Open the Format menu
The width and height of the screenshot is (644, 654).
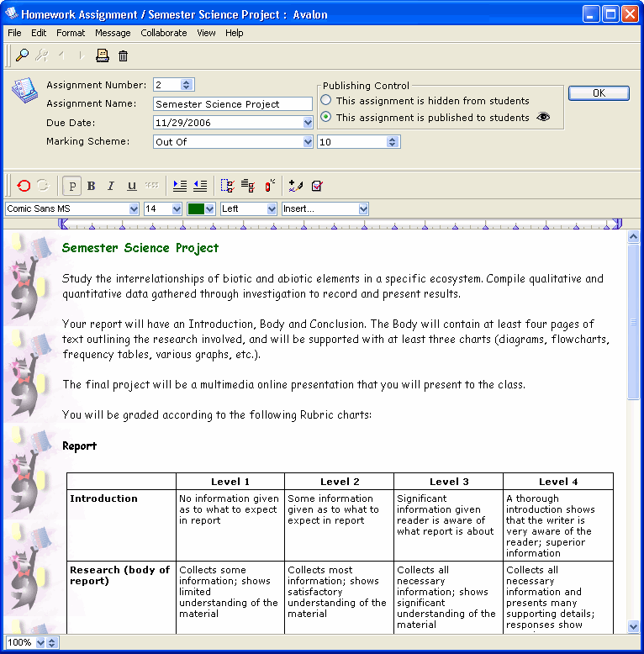point(71,33)
